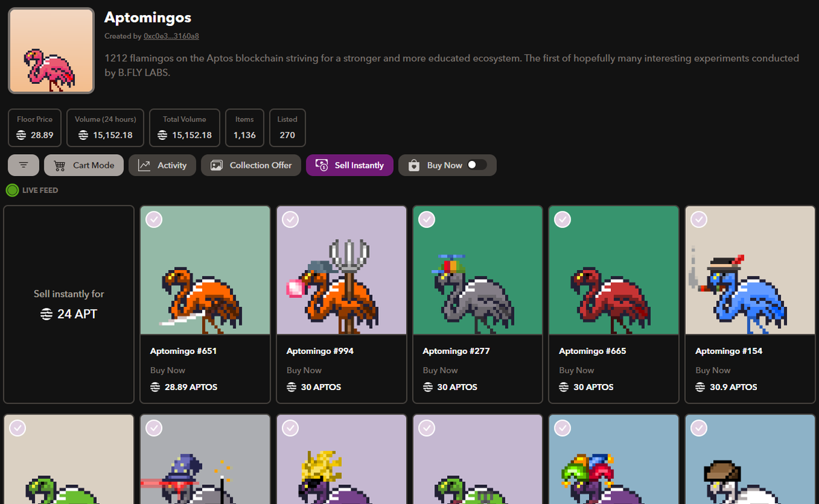The width and height of the screenshot is (819, 504).
Task: Click Aptos coin icon beside 24 APT
Action: (46, 314)
